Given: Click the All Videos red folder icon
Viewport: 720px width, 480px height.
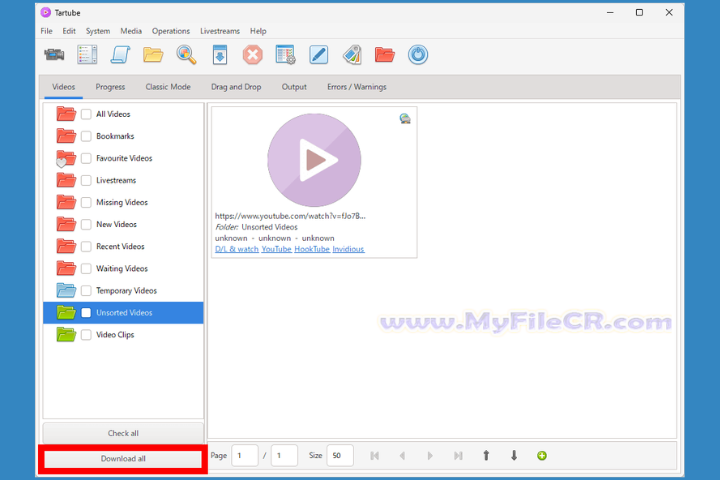Looking at the screenshot, I should tap(66, 114).
